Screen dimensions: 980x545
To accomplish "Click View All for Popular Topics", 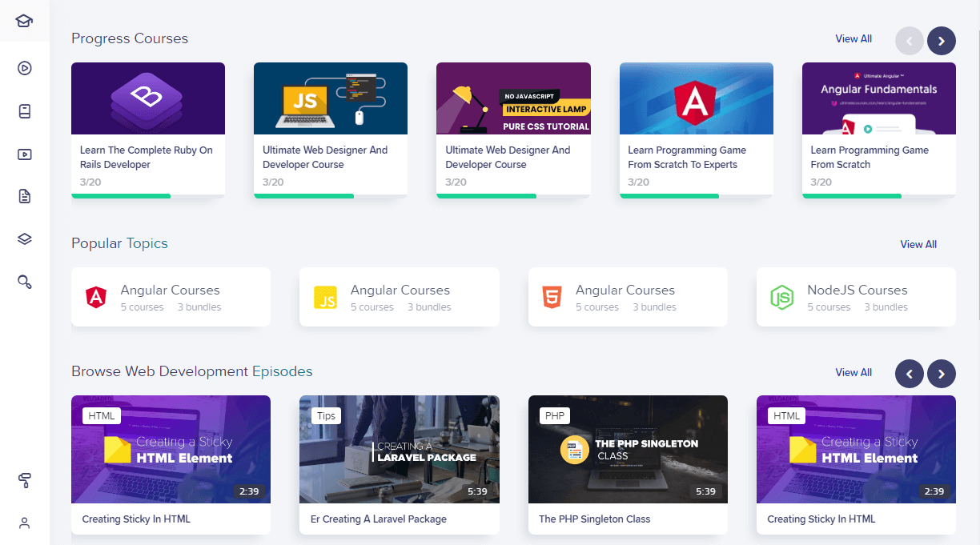I will point(918,245).
